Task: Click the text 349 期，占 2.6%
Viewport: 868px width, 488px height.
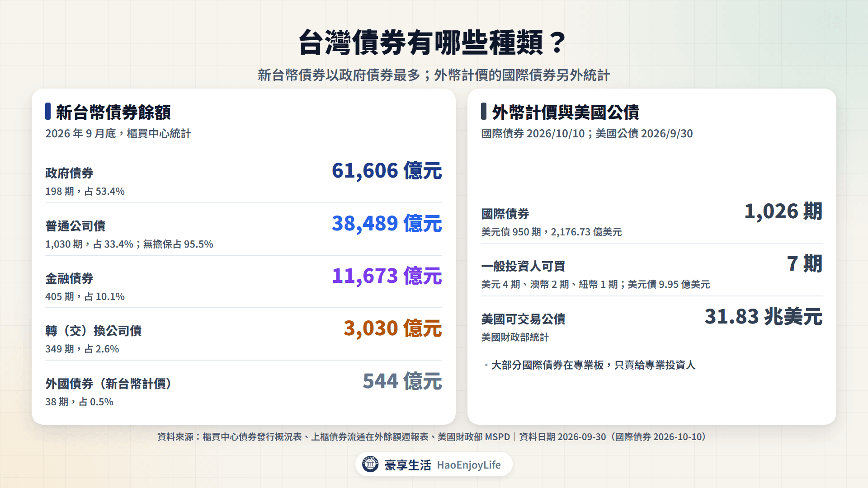Action: pyautogui.click(x=82, y=349)
